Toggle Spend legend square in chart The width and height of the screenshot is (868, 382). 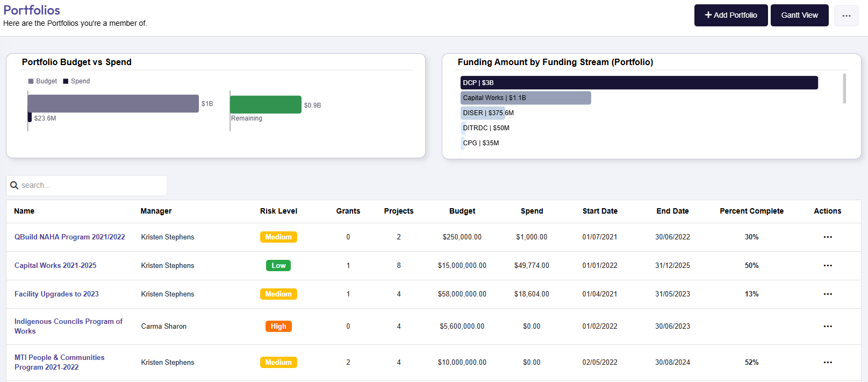coord(66,81)
